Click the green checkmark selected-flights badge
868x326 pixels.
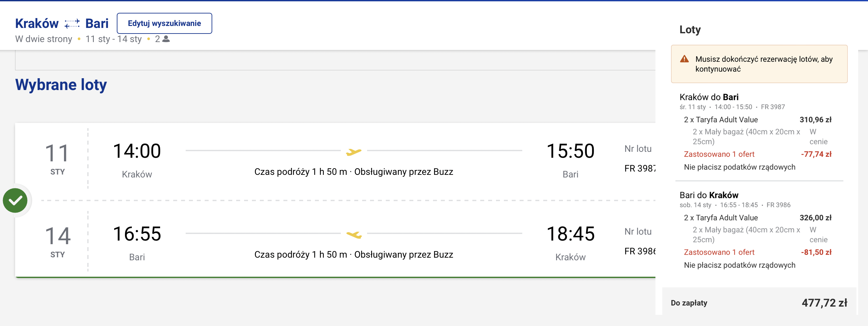tap(15, 200)
